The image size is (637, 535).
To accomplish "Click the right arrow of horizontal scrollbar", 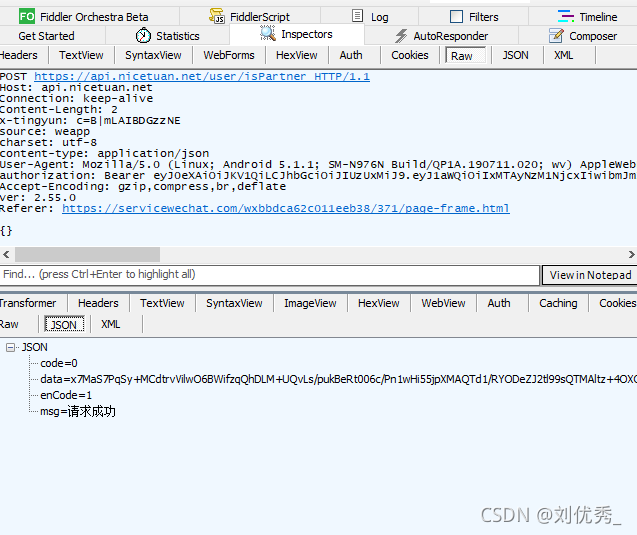I will click(x=631, y=255).
